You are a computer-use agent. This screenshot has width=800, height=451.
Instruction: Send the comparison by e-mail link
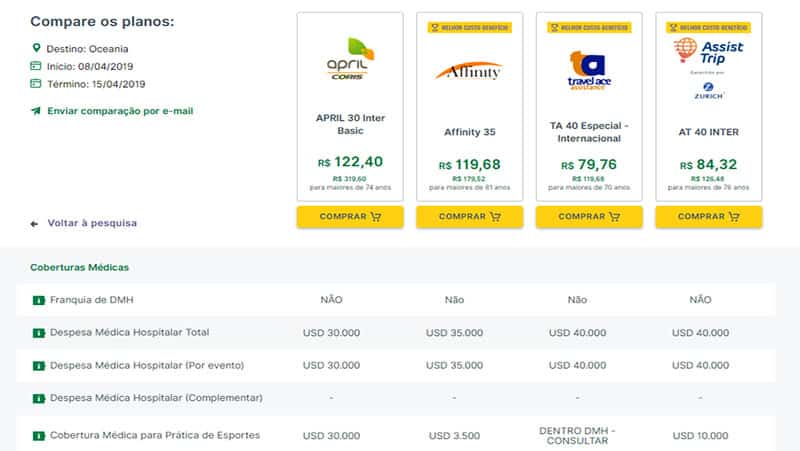click(120, 111)
